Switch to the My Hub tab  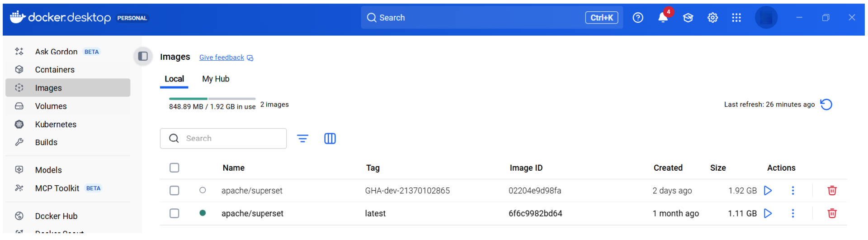[x=216, y=79]
